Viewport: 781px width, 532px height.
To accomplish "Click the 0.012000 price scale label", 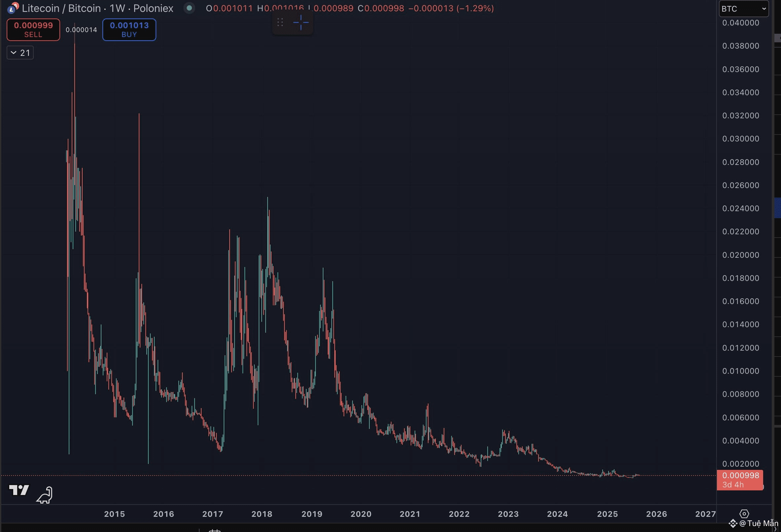I will click(741, 348).
